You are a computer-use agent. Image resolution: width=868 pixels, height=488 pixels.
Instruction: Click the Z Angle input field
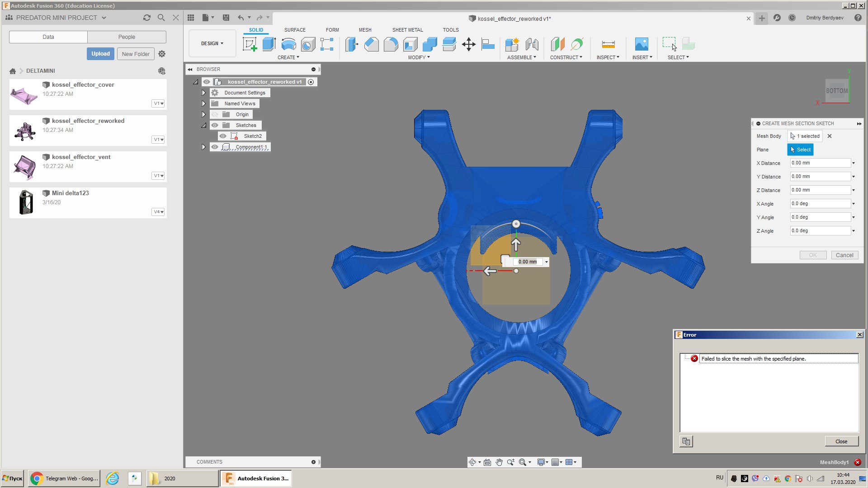coord(820,231)
